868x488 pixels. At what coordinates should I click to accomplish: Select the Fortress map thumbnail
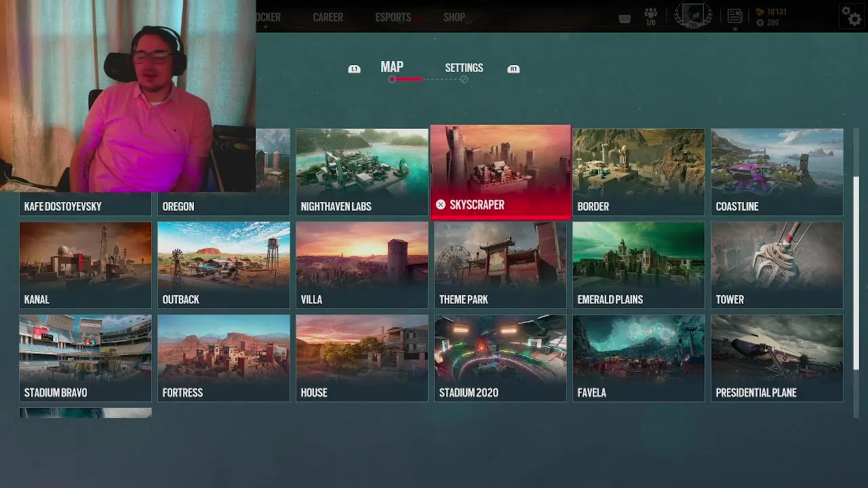click(x=224, y=358)
